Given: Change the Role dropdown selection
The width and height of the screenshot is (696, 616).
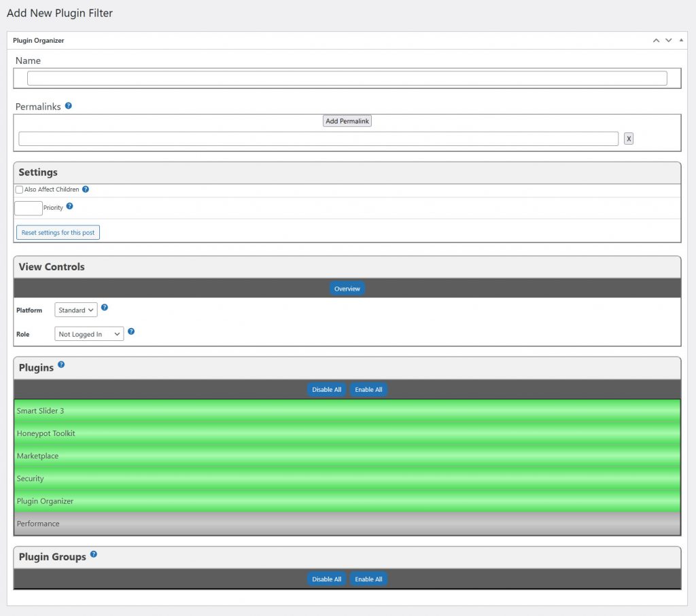Looking at the screenshot, I should 88,333.
